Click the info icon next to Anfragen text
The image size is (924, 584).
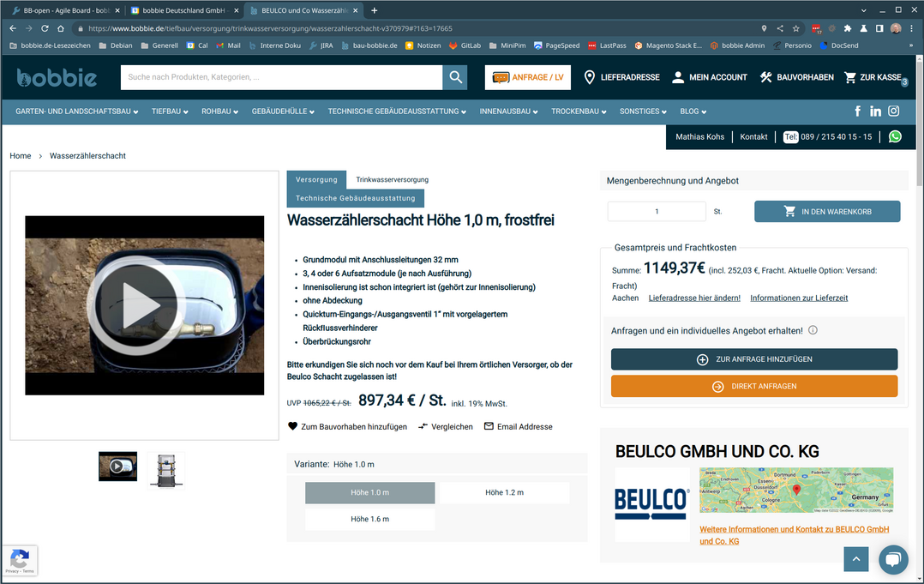click(x=813, y=330)
